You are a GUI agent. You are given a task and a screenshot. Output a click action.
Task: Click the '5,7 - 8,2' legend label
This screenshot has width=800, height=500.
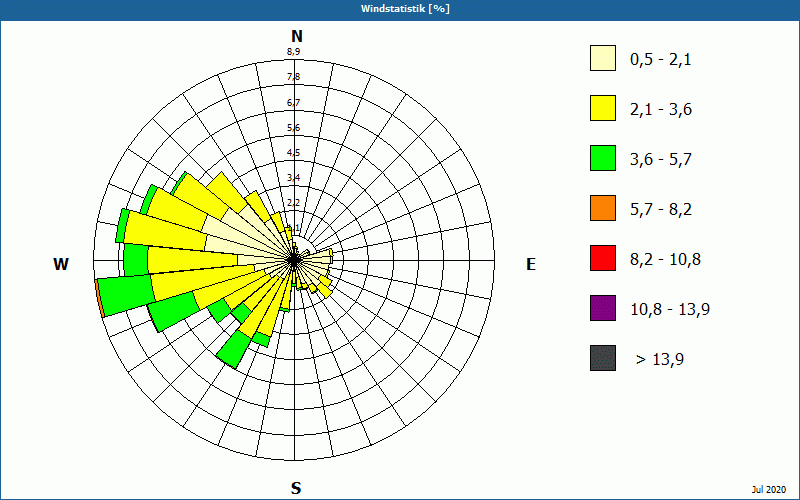pos(661,210)
